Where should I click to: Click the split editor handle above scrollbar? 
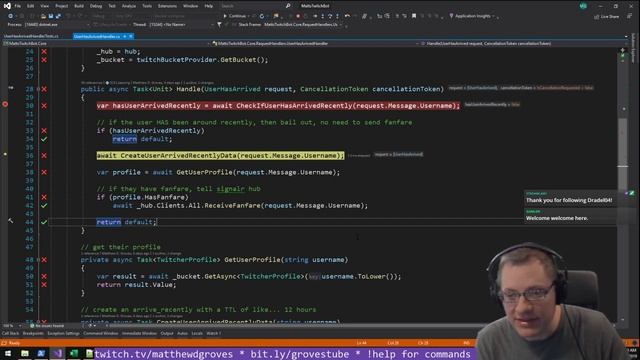[x=622, y=50]
